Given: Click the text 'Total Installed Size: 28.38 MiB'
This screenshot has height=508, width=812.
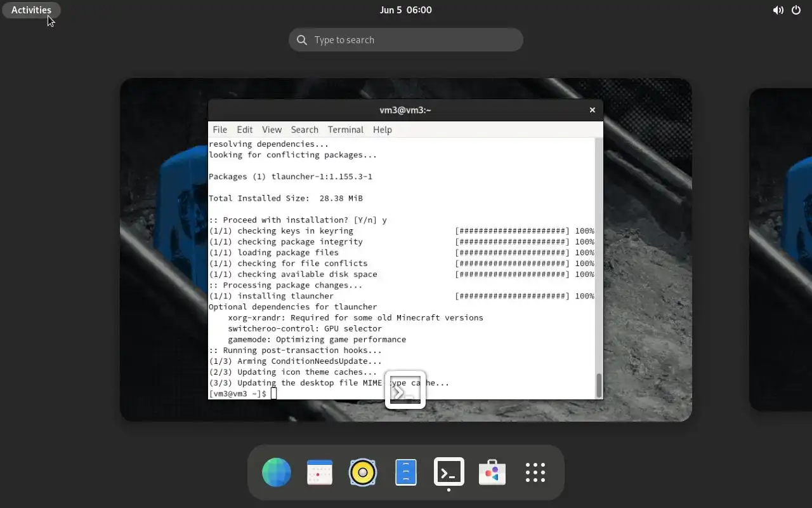Looking at the screenshot, I should point(285,198).
